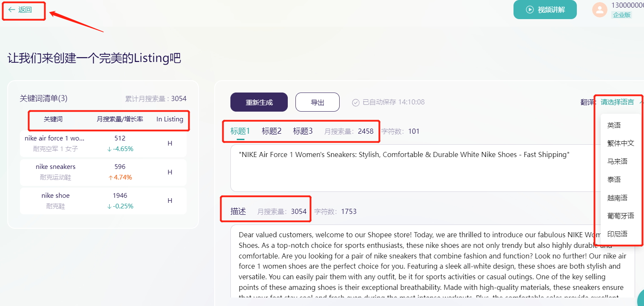Click the 1946 monthly search value
The width and height of the screenshot is (644, 306).
(x=120, y=196)
